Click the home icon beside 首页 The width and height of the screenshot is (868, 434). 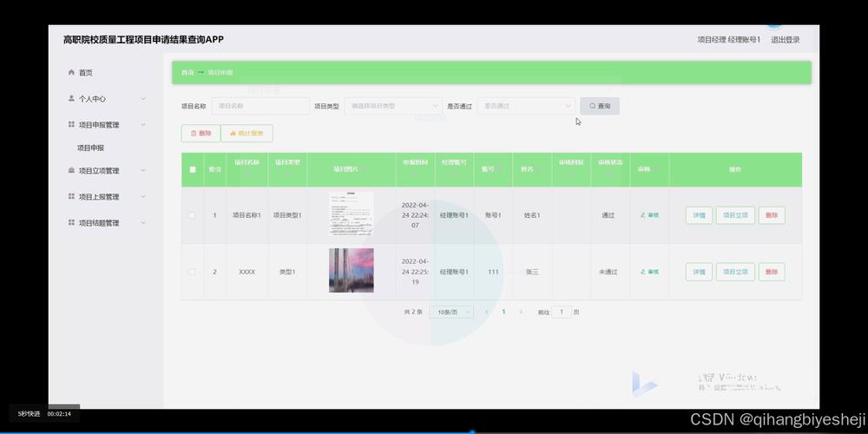pos(71,73)
